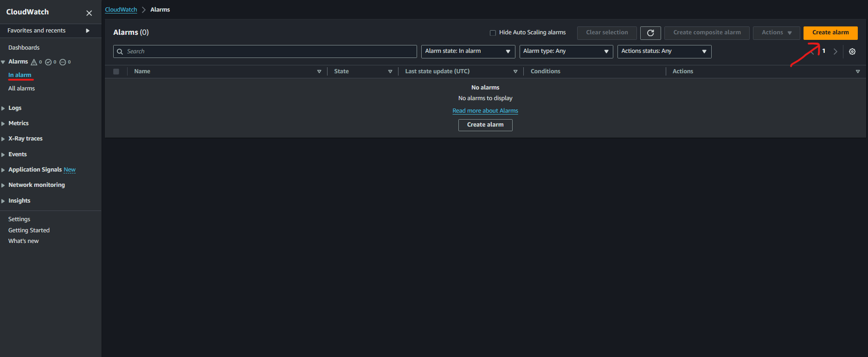Click the Clear selection button
This screenshot has width=868, height=357.
607,33
